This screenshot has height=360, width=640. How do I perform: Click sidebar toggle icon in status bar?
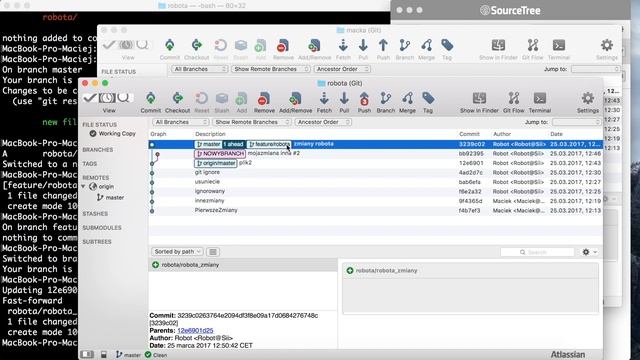click(x=87, y=354)
